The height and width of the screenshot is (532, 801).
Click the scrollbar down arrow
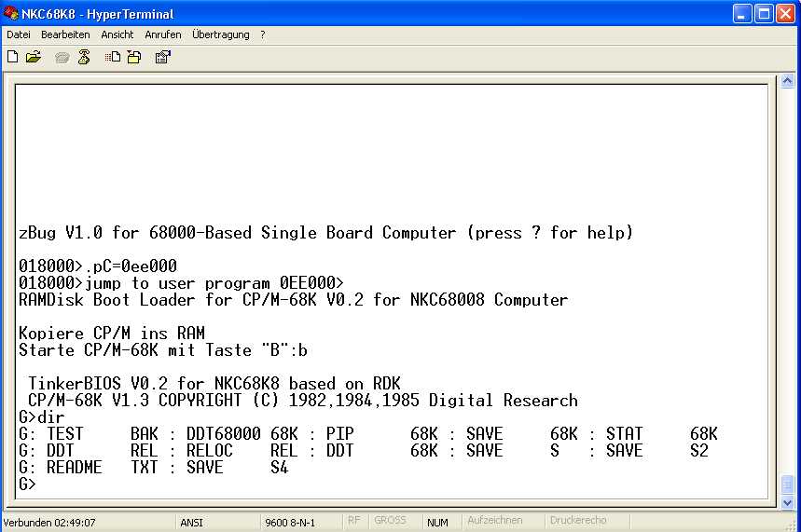[787, 502]
